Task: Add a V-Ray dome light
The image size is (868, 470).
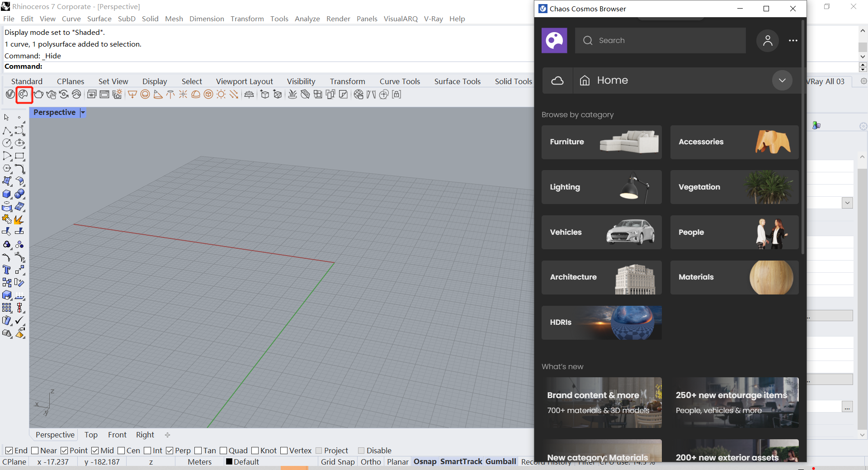Action: (196, 95)
